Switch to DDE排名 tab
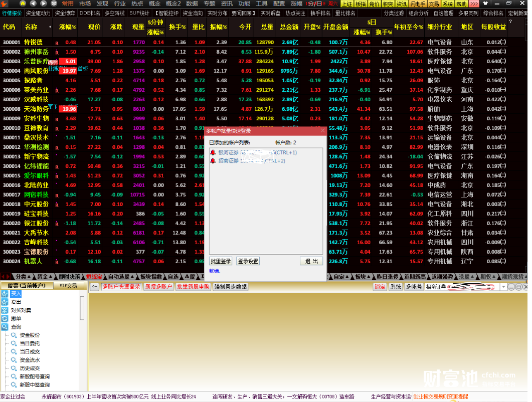532x402 pixels. (90, 13)
